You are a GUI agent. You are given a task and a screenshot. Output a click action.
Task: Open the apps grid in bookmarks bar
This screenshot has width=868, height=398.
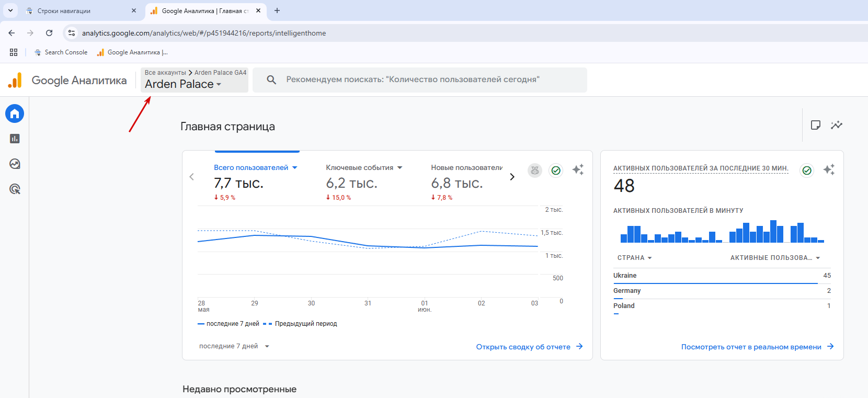tap(14, 52)
